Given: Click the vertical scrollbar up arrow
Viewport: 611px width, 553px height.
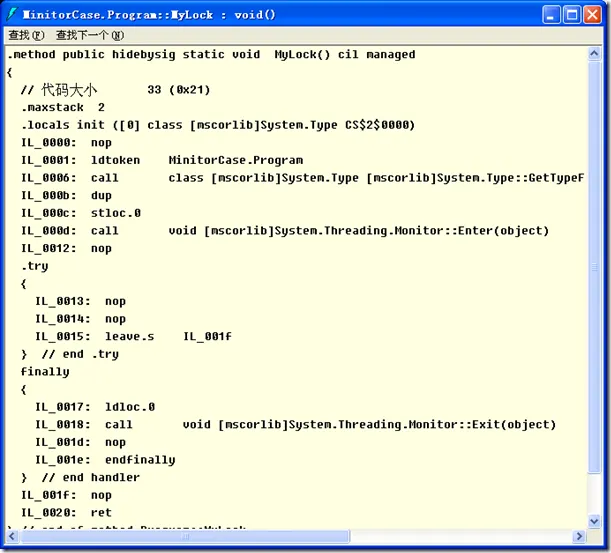Looking at the screenshot, I should click(x=594, y=53).
